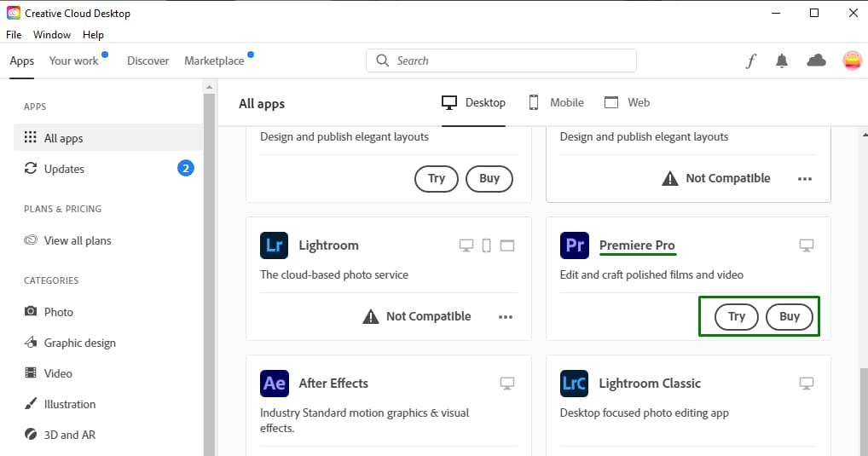Open the After Effects app title
The image size is (868, 456).
pyautogui.click(x=333, y=383)
